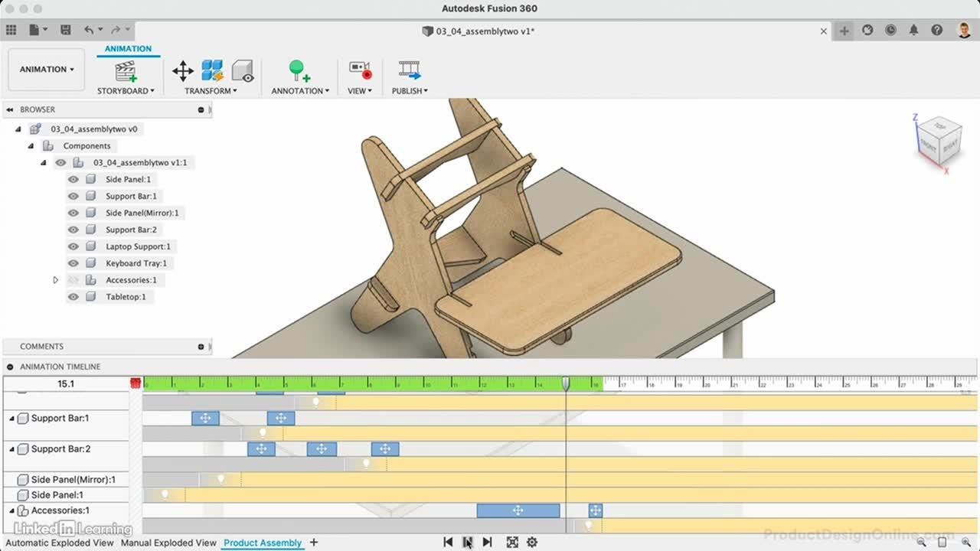Image resolution: width=980 pixels, height=551 pixels.
Task: Collapse Support Bar:2 timeline row
Action: (11, 449)
